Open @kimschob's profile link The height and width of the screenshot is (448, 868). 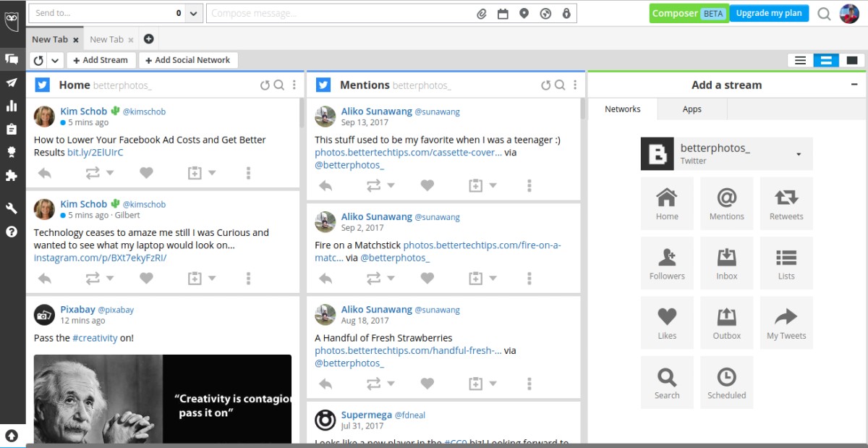pos(142,111)
